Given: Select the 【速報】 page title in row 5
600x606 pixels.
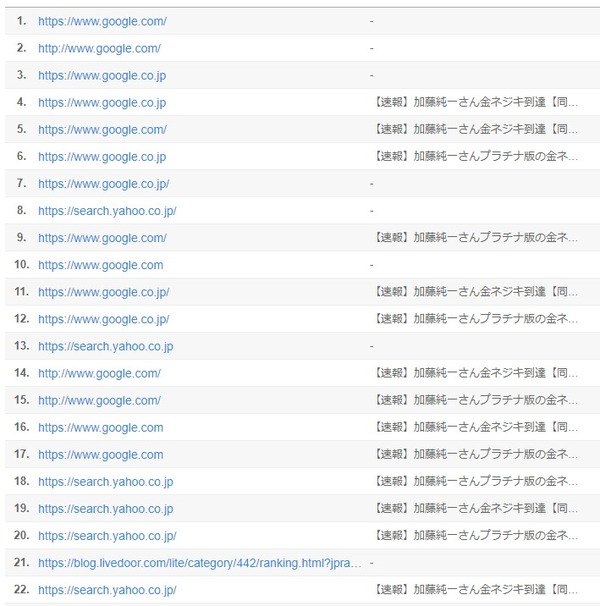Looking at the screenshot, I should point(475,129).
